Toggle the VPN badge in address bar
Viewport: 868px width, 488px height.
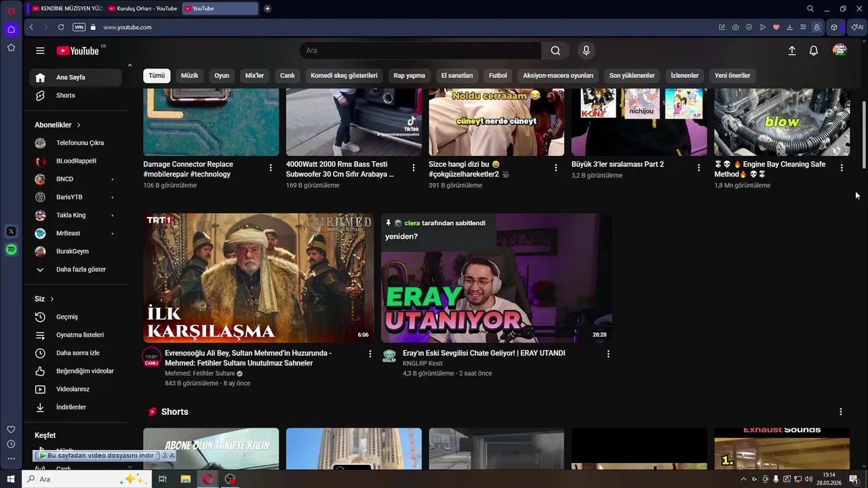[x=79, y=27]
